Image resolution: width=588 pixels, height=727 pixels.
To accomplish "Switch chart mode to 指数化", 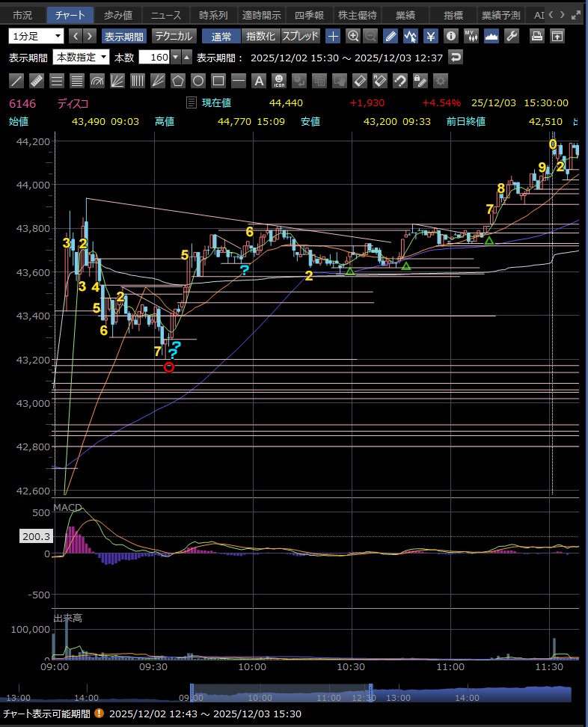I will coord(260,36).
